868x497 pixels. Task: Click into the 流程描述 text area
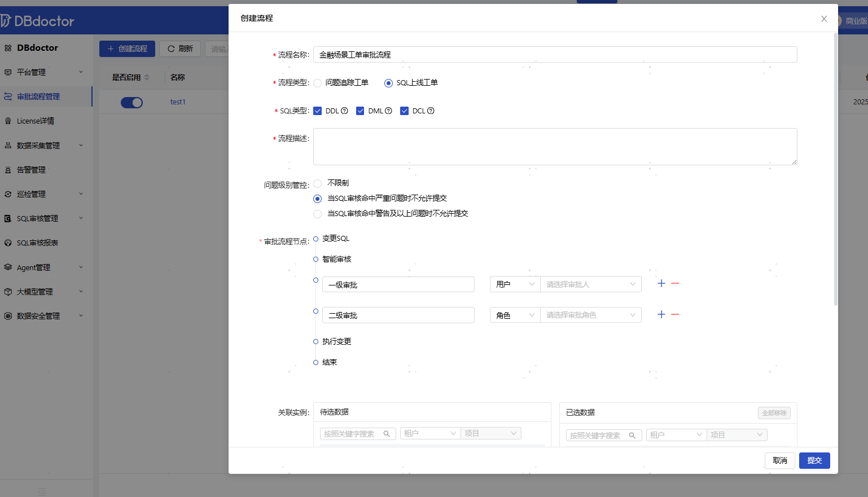555,147
